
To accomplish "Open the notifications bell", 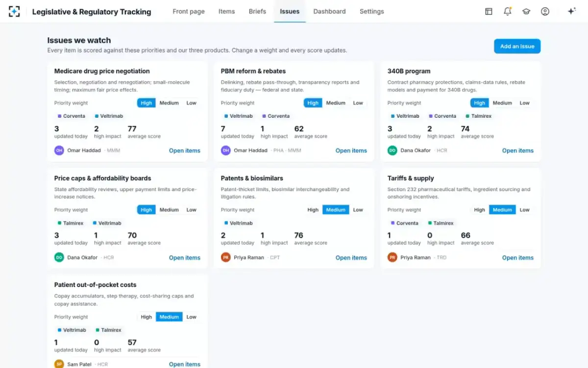I will pos(508,11).
